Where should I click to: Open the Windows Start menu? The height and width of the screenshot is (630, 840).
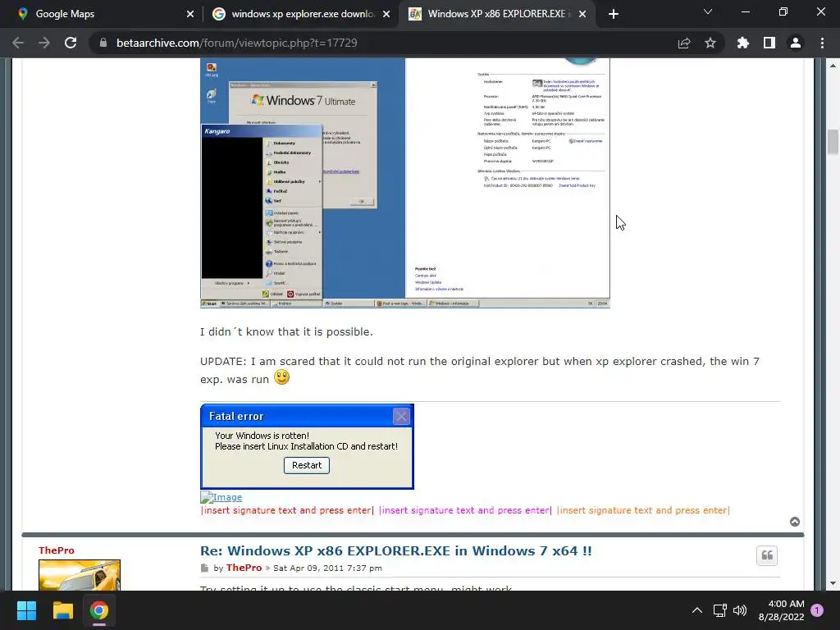click(26, 610)
